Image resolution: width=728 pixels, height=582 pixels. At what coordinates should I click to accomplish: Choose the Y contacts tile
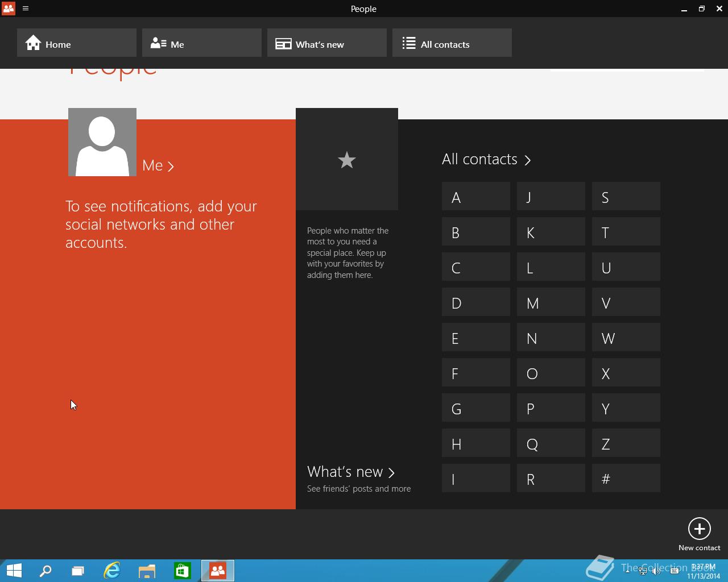[x=626, y=408]
